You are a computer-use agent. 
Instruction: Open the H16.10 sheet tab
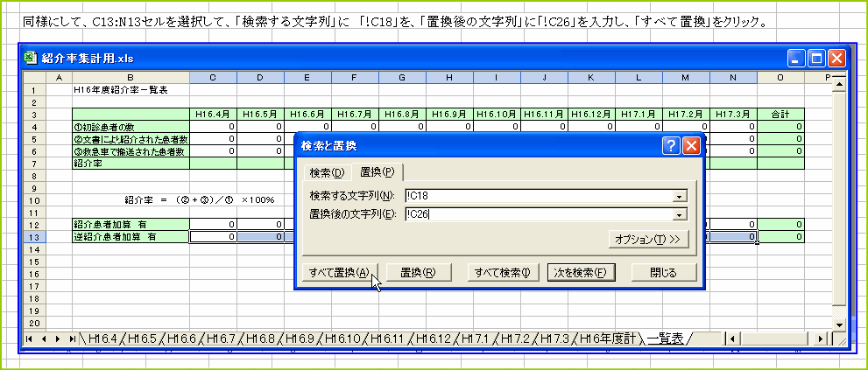pyautogui.click(x=342, y=339)
